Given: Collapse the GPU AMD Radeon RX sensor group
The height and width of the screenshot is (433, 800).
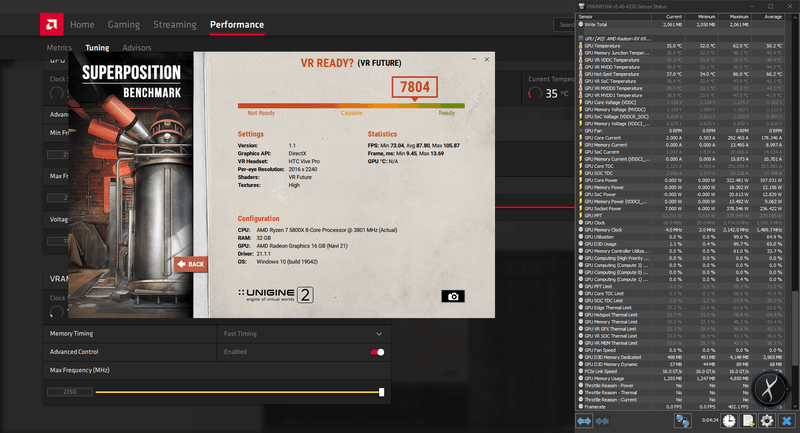Looking at the screenshot, I should 581,39.
